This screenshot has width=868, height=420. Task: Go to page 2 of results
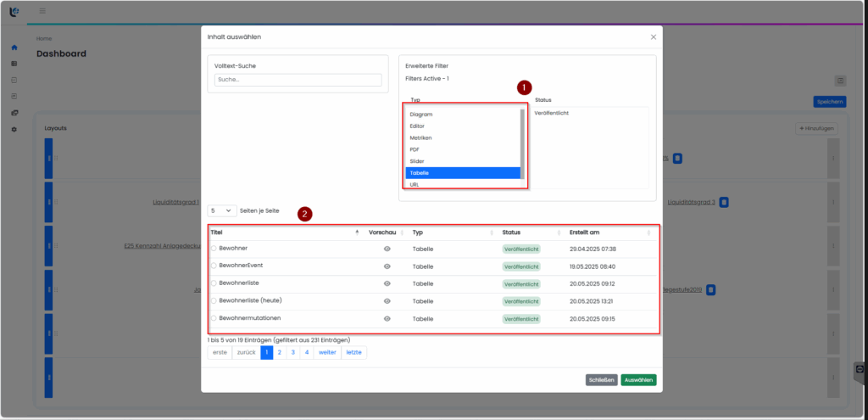tap(280, 352)
